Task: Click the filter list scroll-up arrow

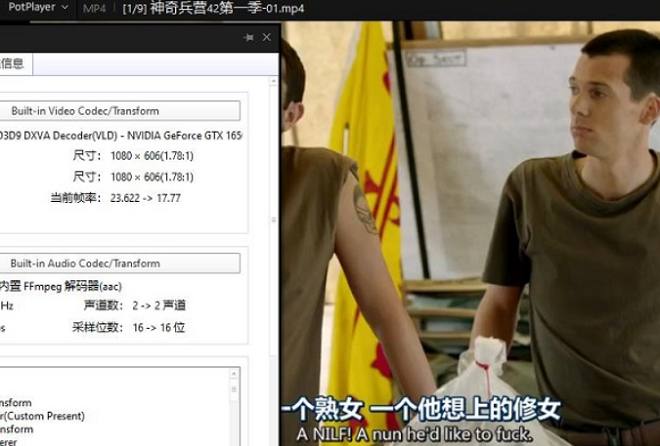Action: click(235, 374)
